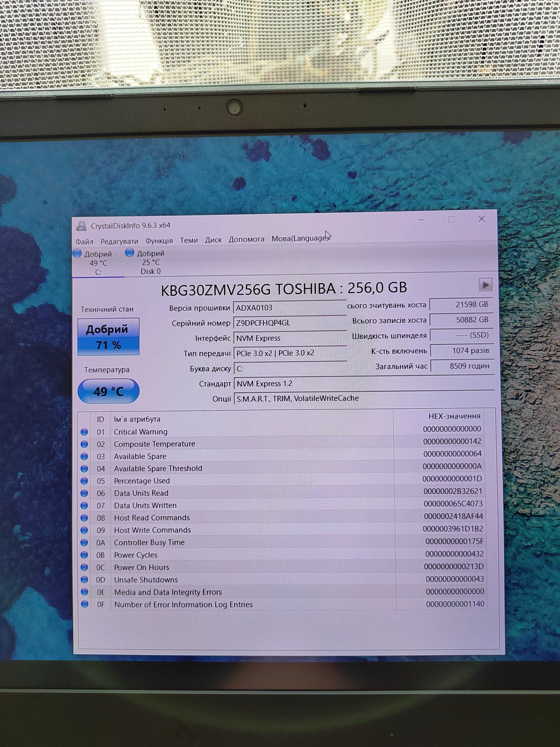Image resolution: width=560 pixels, height=747 pixels.
Task: Click the power on count 1074 разів
Action: [x=462, y=351]
